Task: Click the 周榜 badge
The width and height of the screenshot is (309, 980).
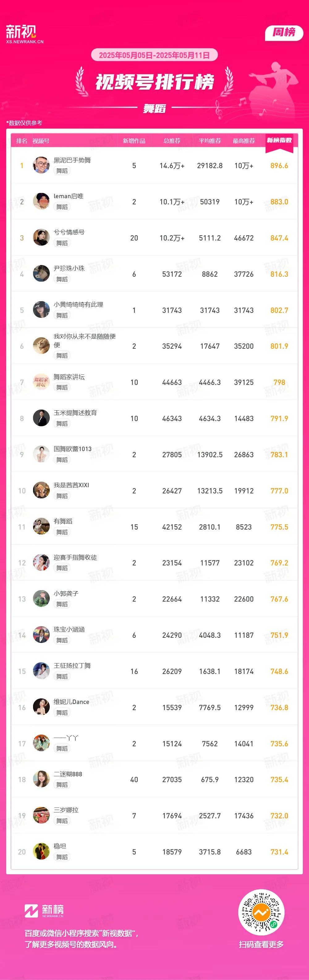Action: (x=284, y=32)
